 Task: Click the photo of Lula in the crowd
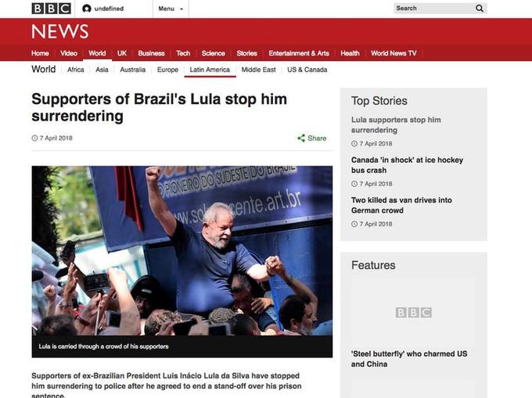pyautogui.click(x=182, y=251)
